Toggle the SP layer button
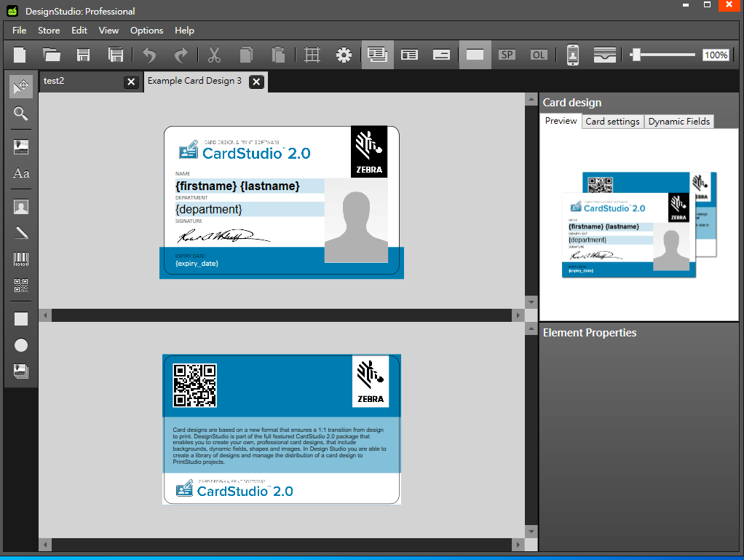This screenshot has height=560, width=744. (x=507, y=55)
